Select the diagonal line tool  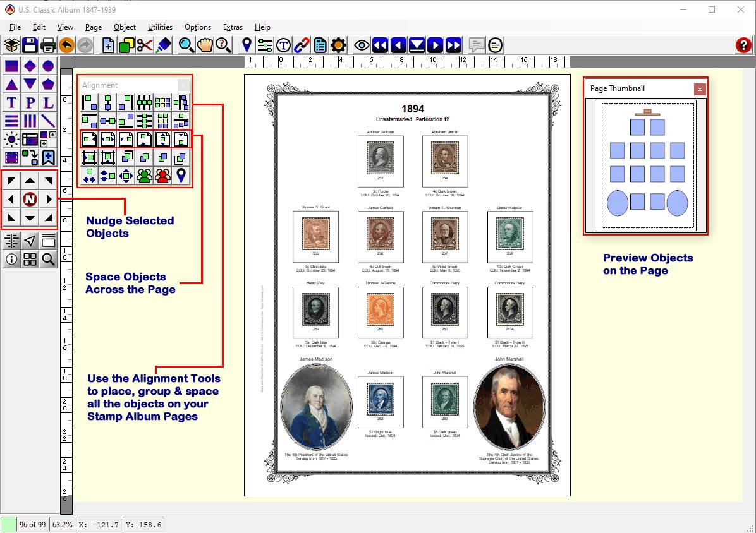[48, 121]
